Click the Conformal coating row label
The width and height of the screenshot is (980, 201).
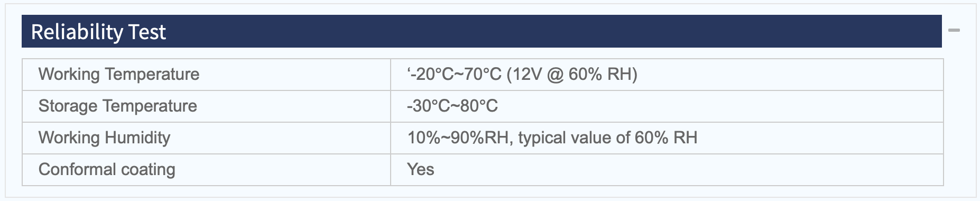pos(107,169)
